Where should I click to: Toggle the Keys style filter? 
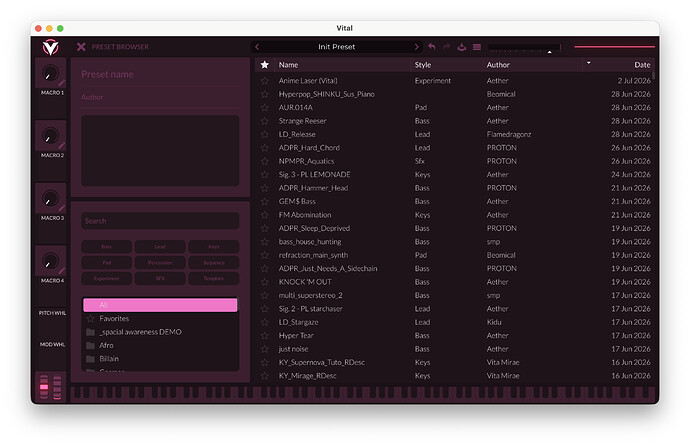pyautogui.click(x=214, y=247)
